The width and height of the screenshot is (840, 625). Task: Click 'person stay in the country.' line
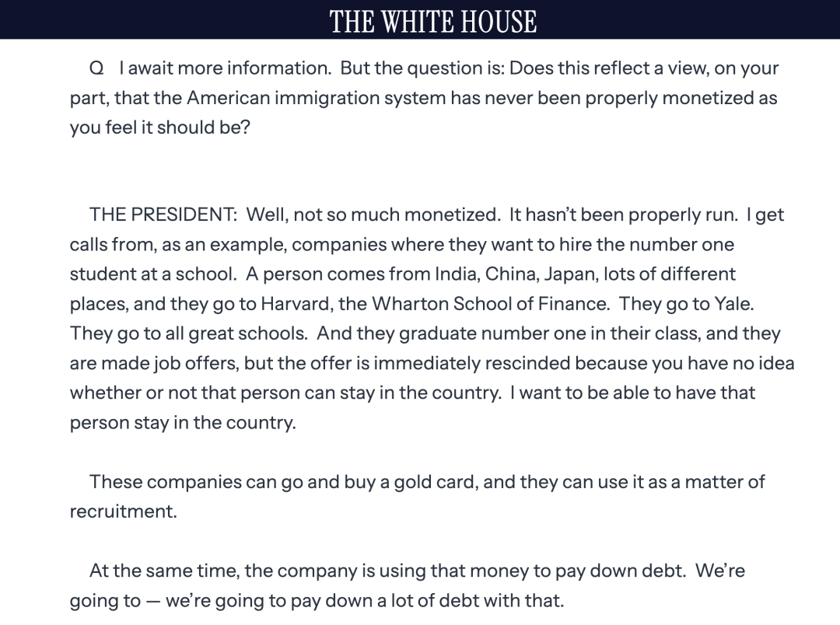183,423
